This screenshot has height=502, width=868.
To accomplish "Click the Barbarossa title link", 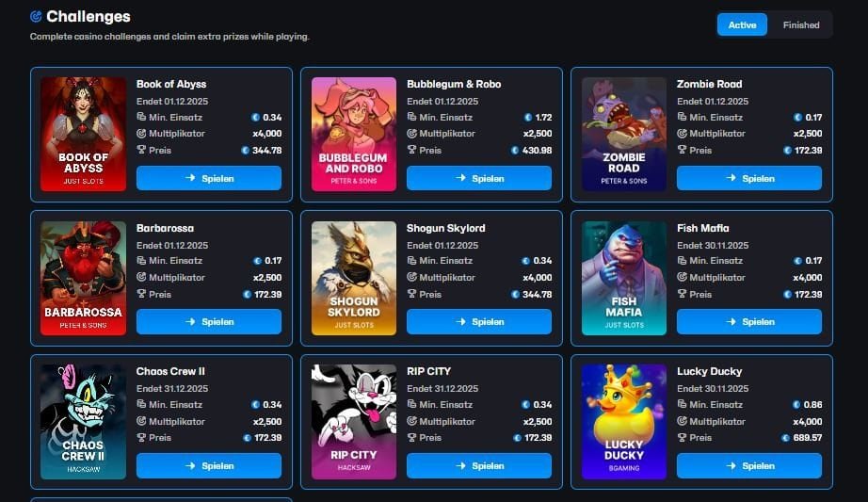I will click(165, 228).
